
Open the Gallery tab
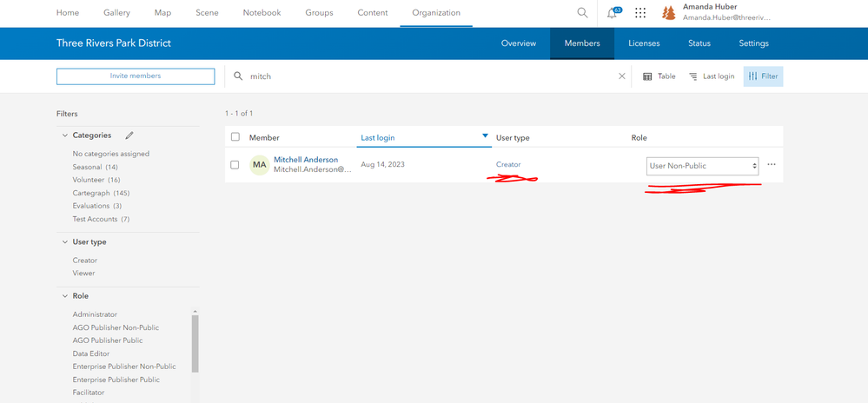click(116, 13)
